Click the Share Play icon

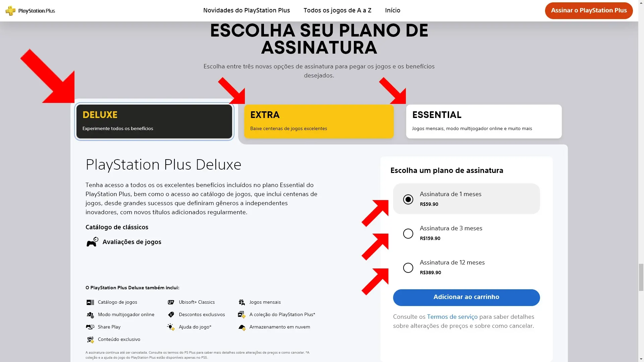point(91,327)
